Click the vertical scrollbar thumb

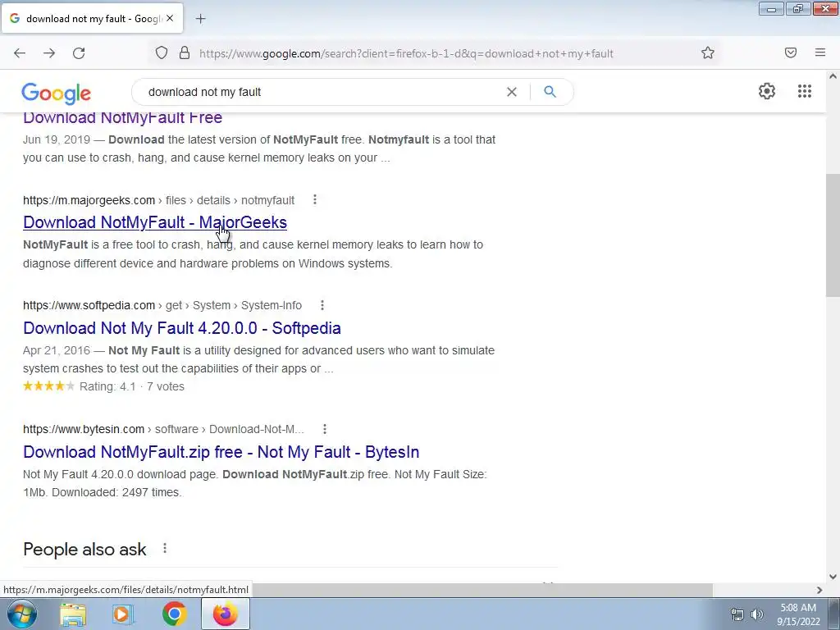coord(833,235)
